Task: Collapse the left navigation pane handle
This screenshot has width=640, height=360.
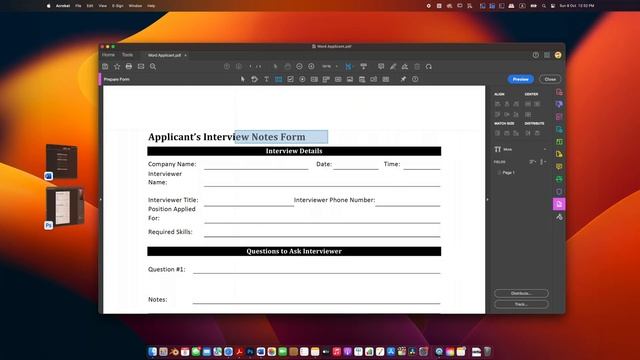Action: pos(100,200)
